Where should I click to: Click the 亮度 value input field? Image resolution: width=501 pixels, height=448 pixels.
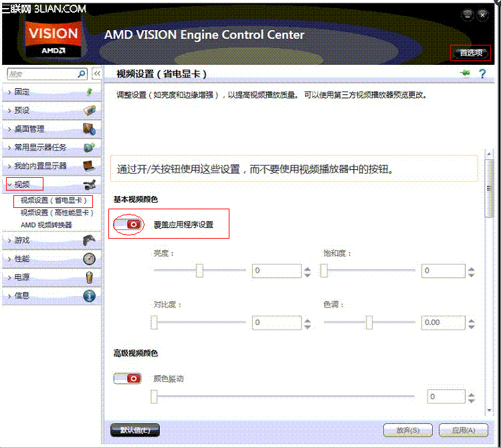276,271
